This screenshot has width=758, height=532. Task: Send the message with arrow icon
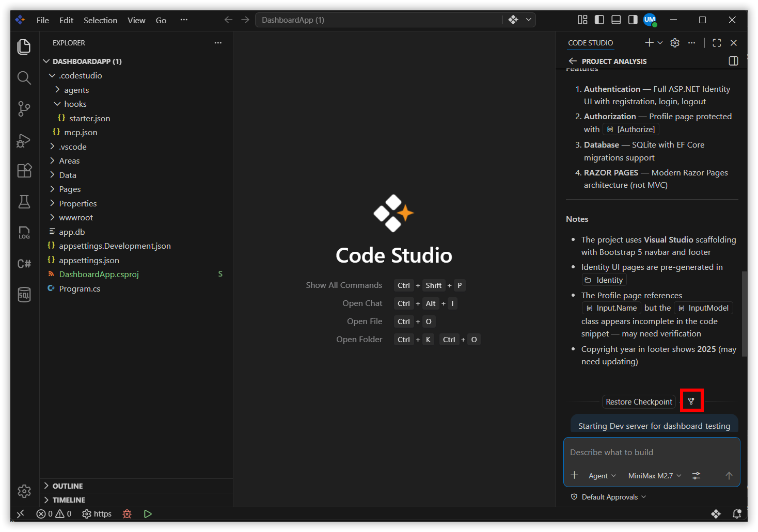click(729, 476)
